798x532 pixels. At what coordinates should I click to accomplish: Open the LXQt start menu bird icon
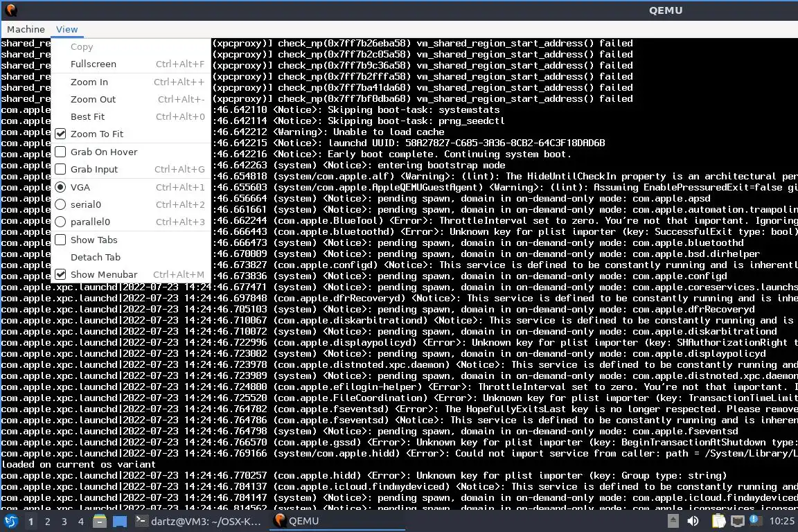click(x=10, y=521)
